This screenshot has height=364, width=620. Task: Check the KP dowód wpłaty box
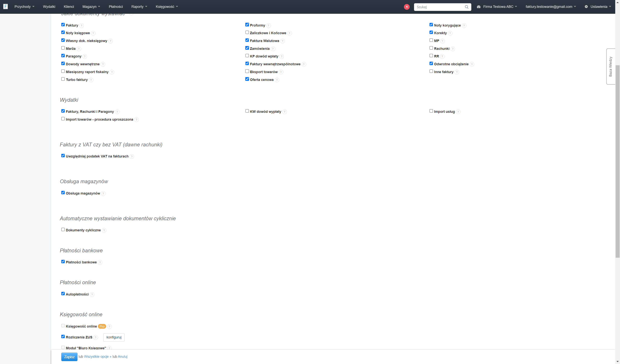[247, 56]
